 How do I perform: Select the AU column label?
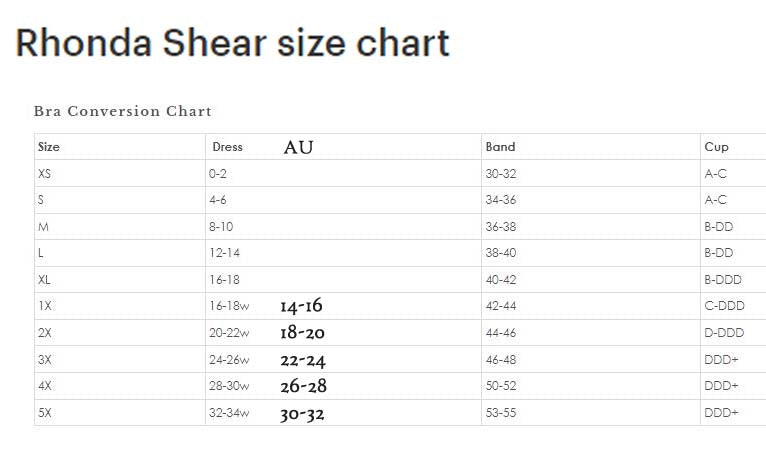pos(298,147)
